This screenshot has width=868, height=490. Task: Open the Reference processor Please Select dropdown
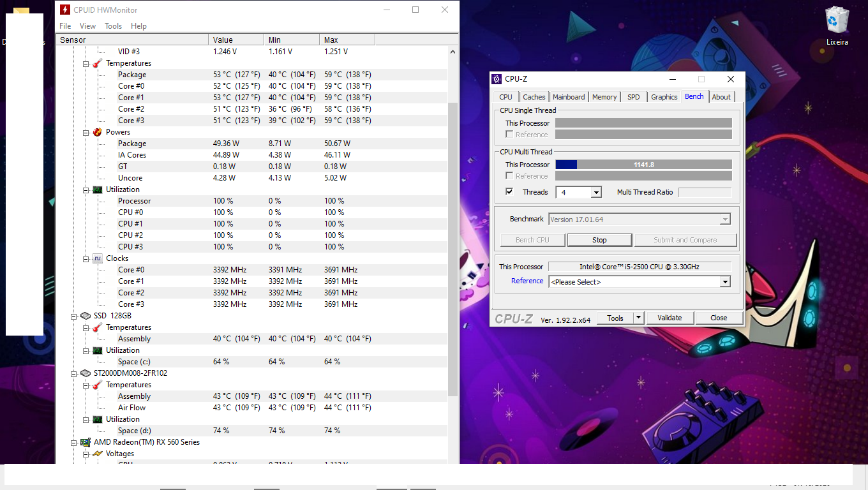(725, 282)
